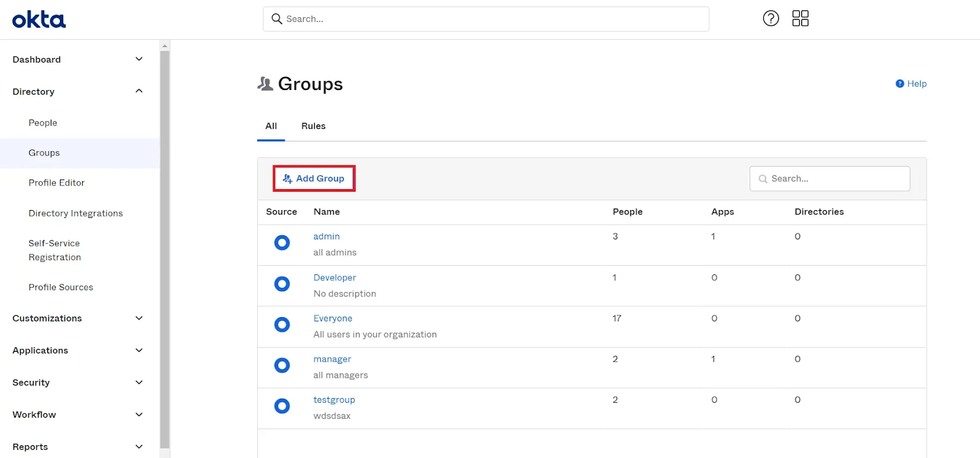980x458 pixels.
Task: Go to People in sidebar
Action: [43, 123]
